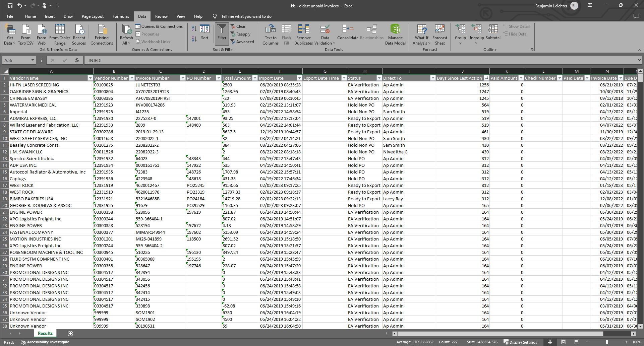Open Manage Data Model
Image resolution: width=644 pixels, height=346 pixels.
[x=395, y=35]
